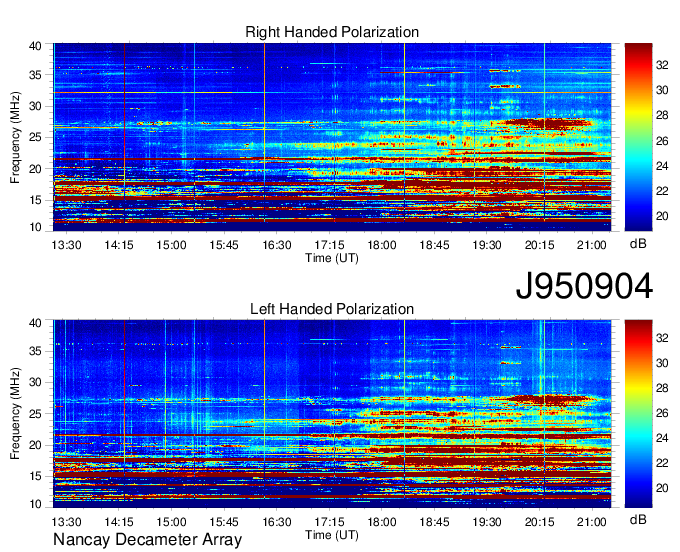Image resolution: width=680 pixels, height=552 pixels.
Task: Click the 18:00 time tick on left-handed plot
Action: (x=382, y=522)
